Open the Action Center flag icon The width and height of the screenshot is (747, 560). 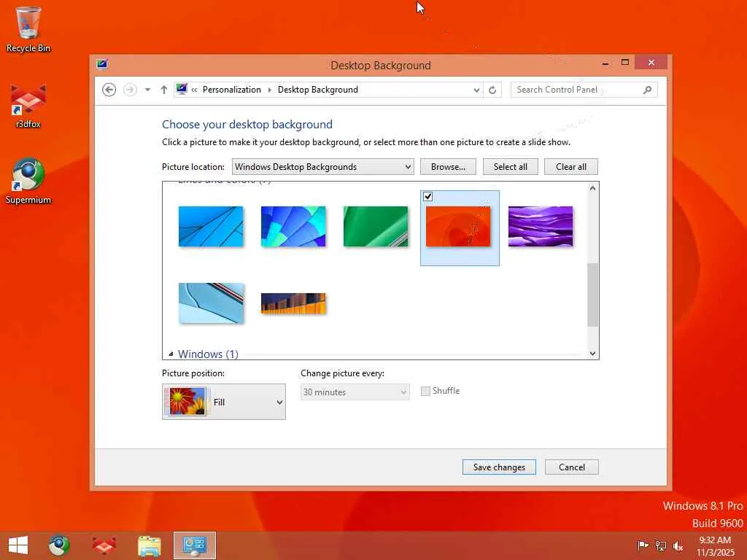coord(643,545)
